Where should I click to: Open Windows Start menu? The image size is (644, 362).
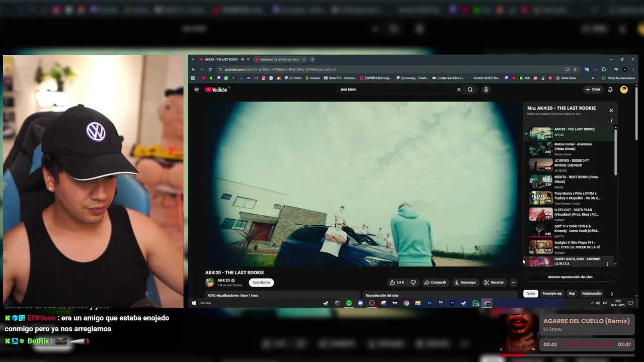[x=194, y=303]
